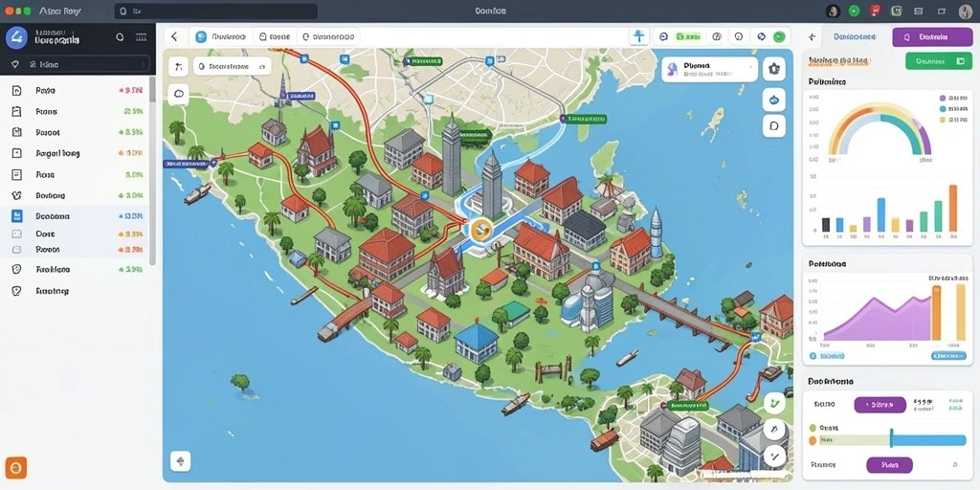Expand the white info card with purple avatar
Screen dimensions: 980x490
pos(709,69)
